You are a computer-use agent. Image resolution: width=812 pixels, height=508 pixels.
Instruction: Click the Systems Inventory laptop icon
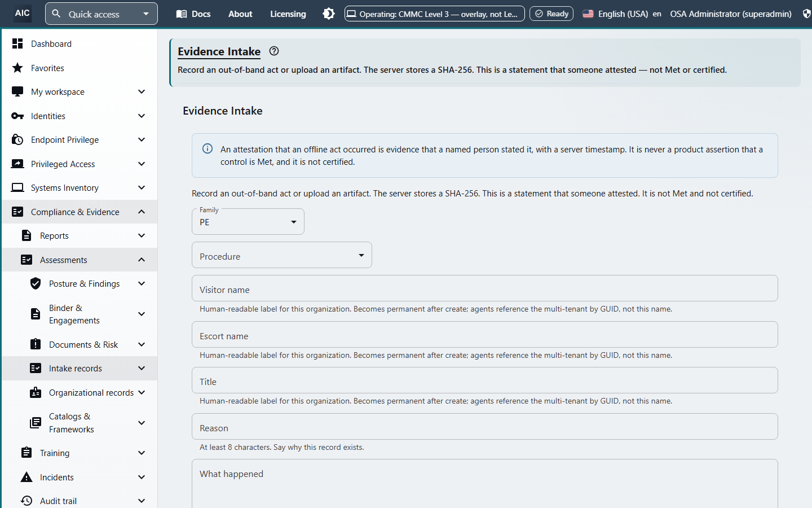click(17, 187)
